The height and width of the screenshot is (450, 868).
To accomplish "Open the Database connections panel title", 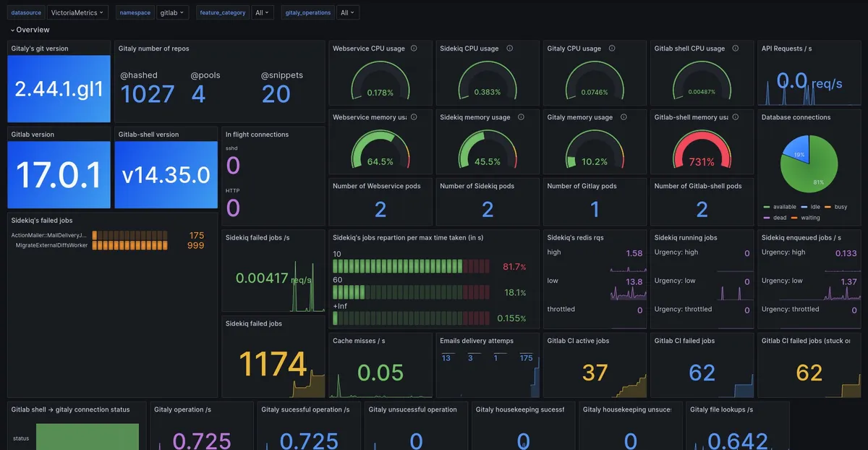I will point(796,117).
